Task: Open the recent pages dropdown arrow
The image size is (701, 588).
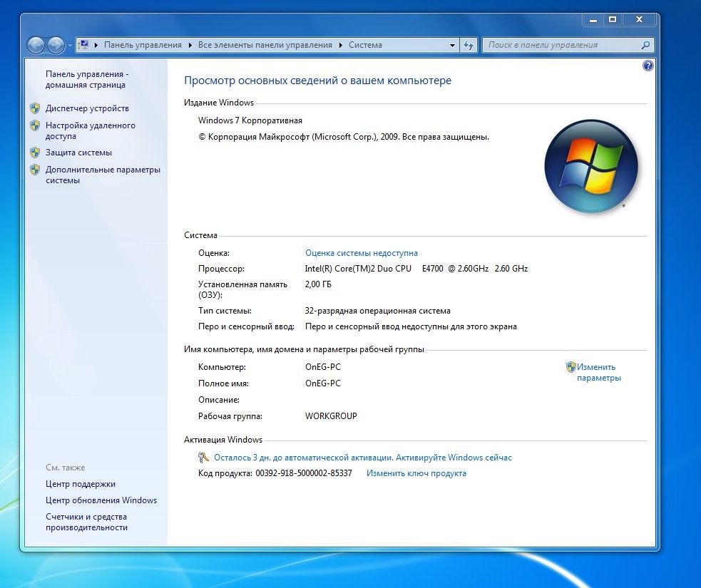Action: coord(70,46)
